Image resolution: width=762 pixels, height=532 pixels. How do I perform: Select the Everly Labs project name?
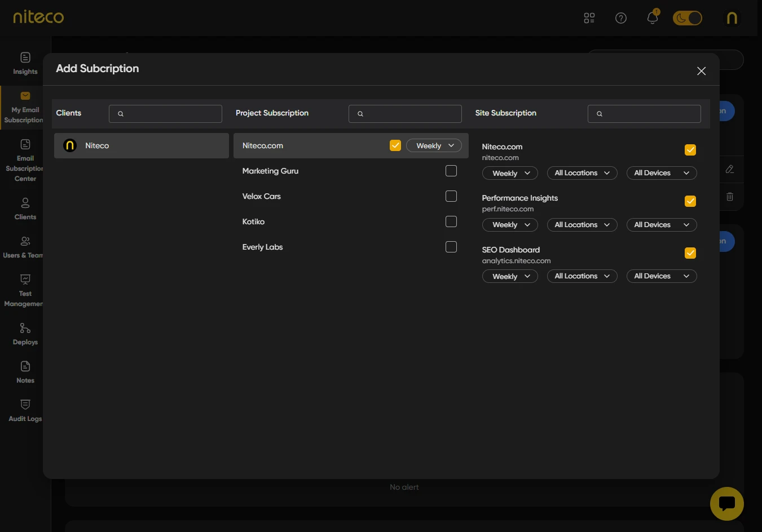click(x=262, y=247)
